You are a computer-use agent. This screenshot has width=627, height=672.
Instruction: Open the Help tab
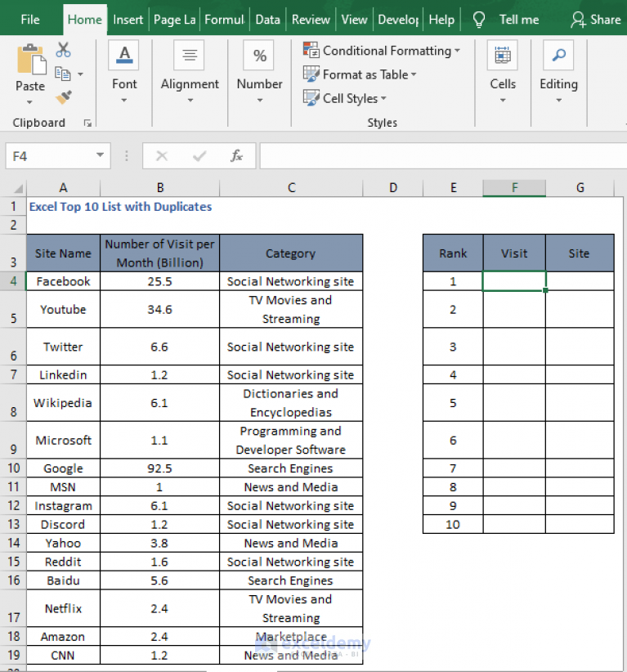coord(441,20)
